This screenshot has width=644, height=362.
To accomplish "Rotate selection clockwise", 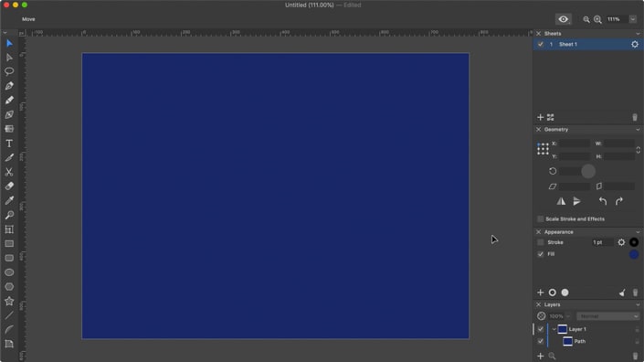I will [x=619, y=201].
